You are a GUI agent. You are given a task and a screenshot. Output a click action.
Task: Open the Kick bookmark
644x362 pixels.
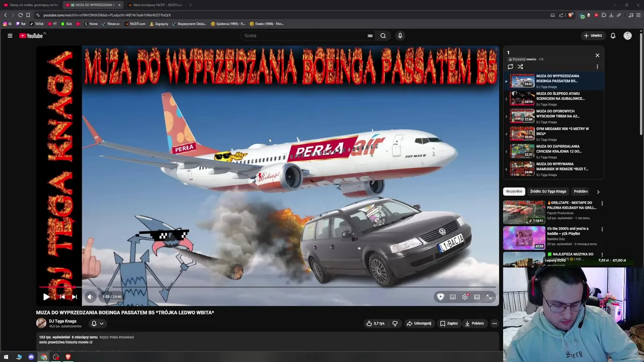tap(66, 24)
